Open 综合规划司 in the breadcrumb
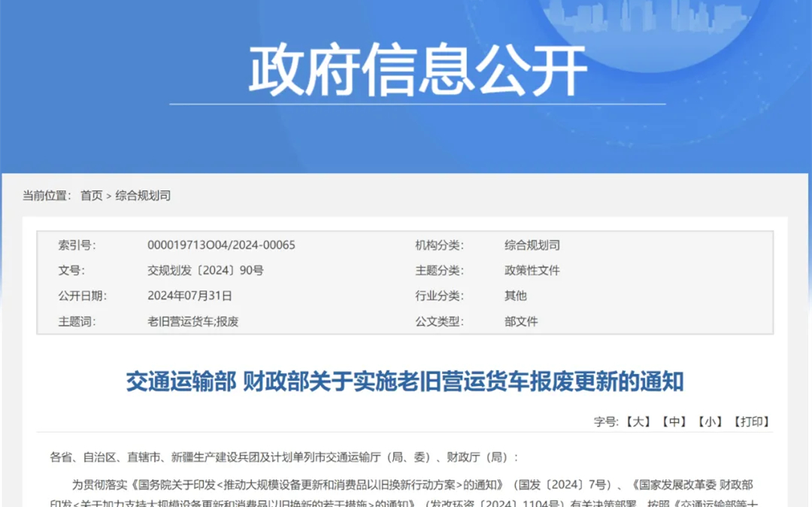 (x=143, y=196)
